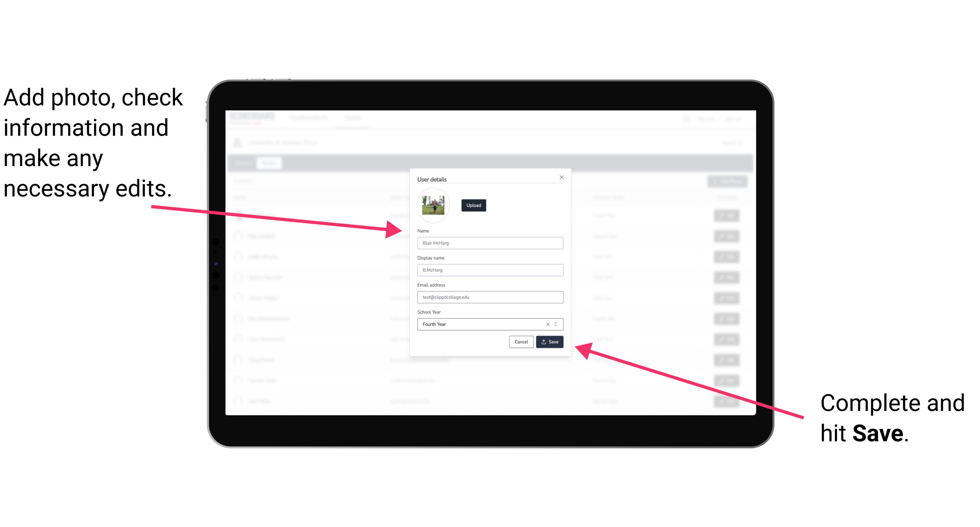
Task: Click the close X icon on dialog
Action: coord(562,177)
